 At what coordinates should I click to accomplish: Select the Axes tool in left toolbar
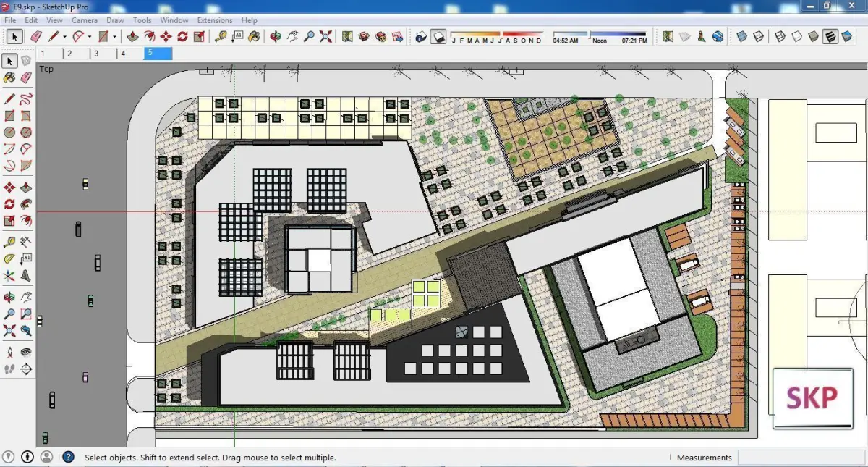(9, 276)
